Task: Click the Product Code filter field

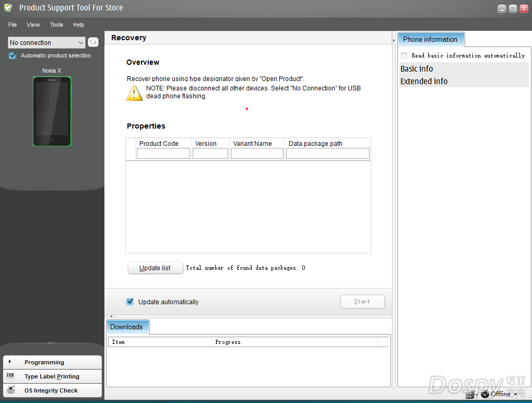Action: click(x=163, y=154)
